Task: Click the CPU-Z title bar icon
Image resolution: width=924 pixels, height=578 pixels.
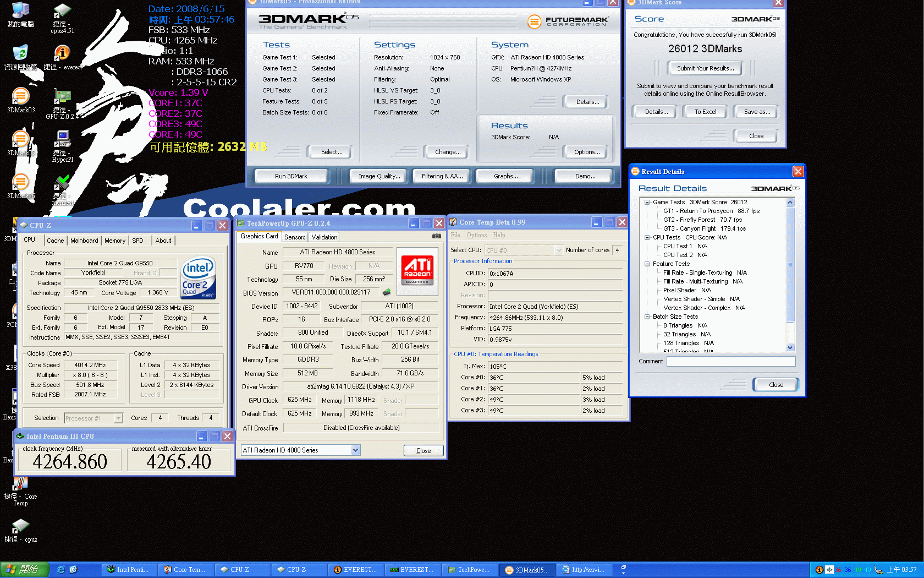Action: (24, 226)
